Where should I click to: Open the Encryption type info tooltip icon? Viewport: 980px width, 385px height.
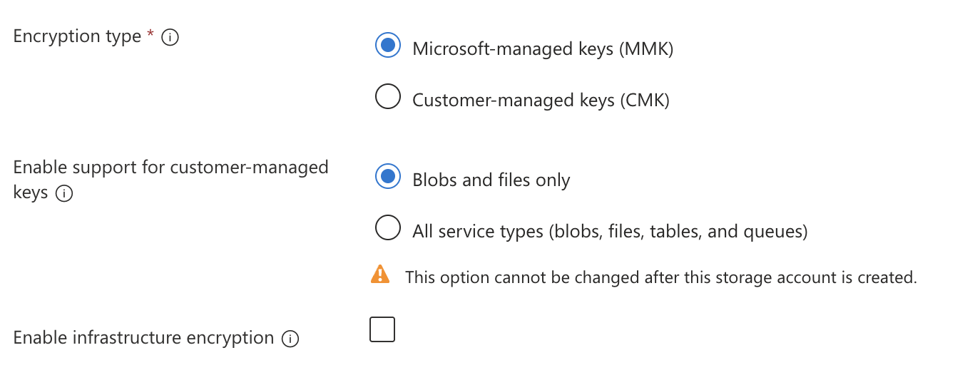click(170, 37)
